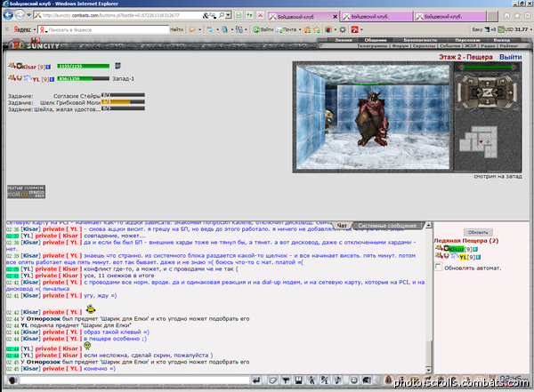This screenshot has height=392, width=534.
Task: Open the 'Персонаж' game menu
Action: 467,40
